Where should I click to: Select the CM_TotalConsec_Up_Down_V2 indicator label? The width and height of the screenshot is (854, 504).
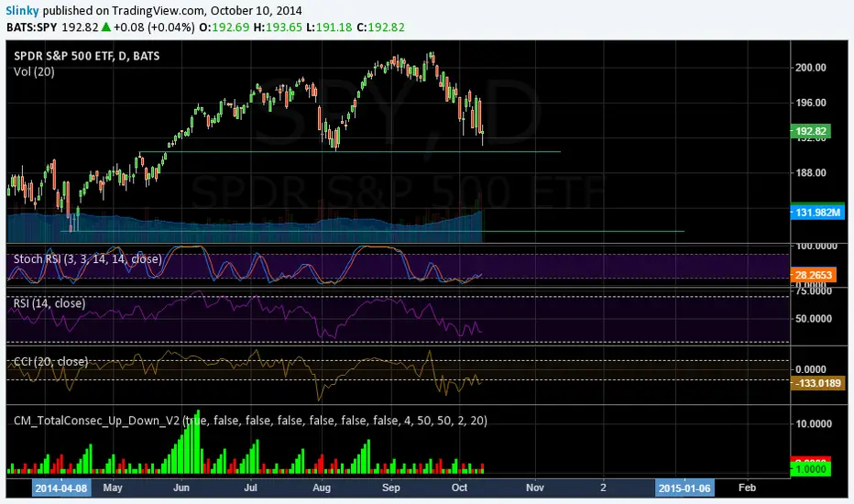point(250,420)
